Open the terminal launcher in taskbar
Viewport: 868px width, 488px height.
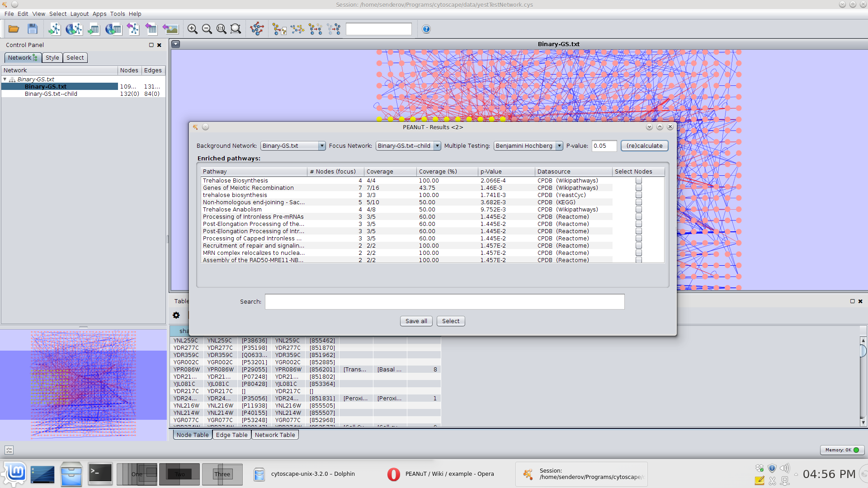100,474
